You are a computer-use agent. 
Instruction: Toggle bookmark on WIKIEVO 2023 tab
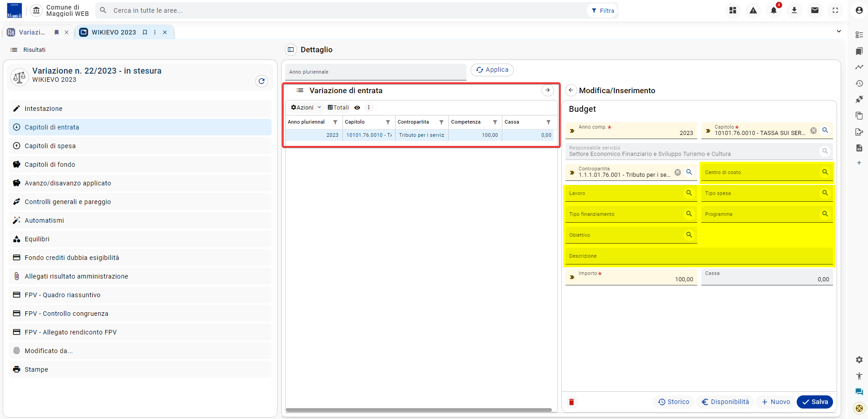145,32
